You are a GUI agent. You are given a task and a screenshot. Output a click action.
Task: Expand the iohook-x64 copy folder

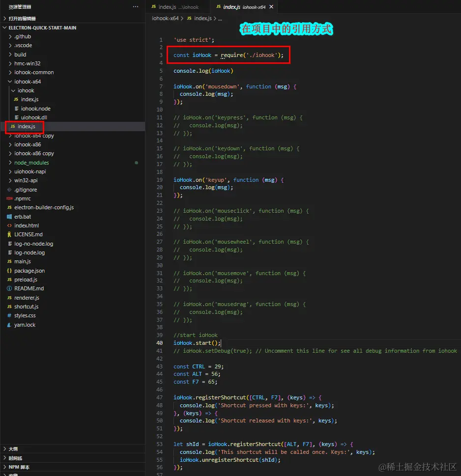point(73,136)
